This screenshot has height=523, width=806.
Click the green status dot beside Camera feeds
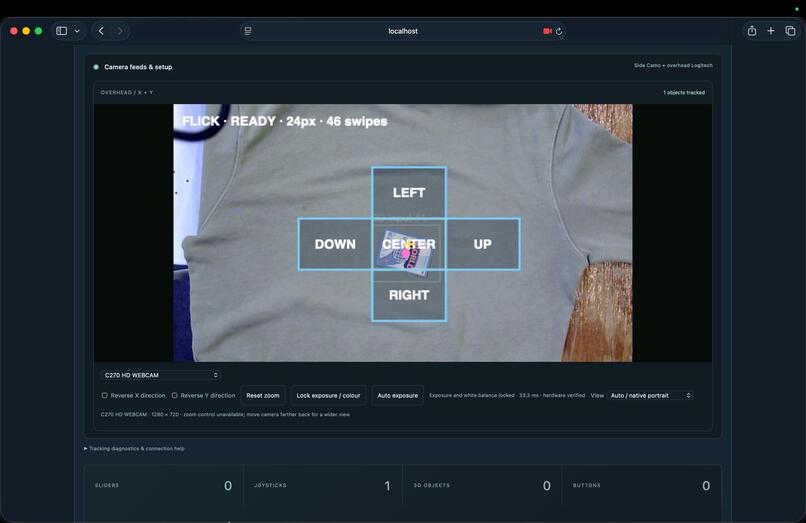coord(96,67)
